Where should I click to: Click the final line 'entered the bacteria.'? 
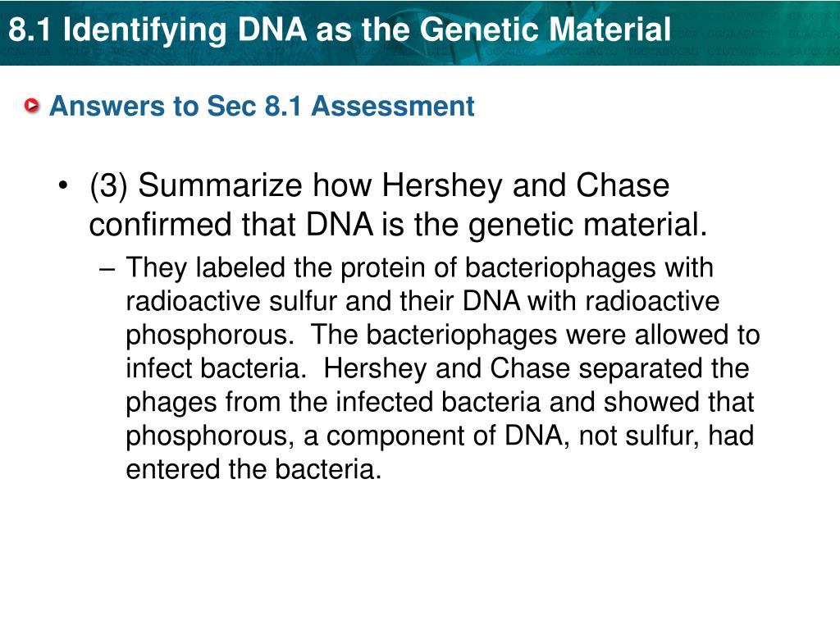253,469
